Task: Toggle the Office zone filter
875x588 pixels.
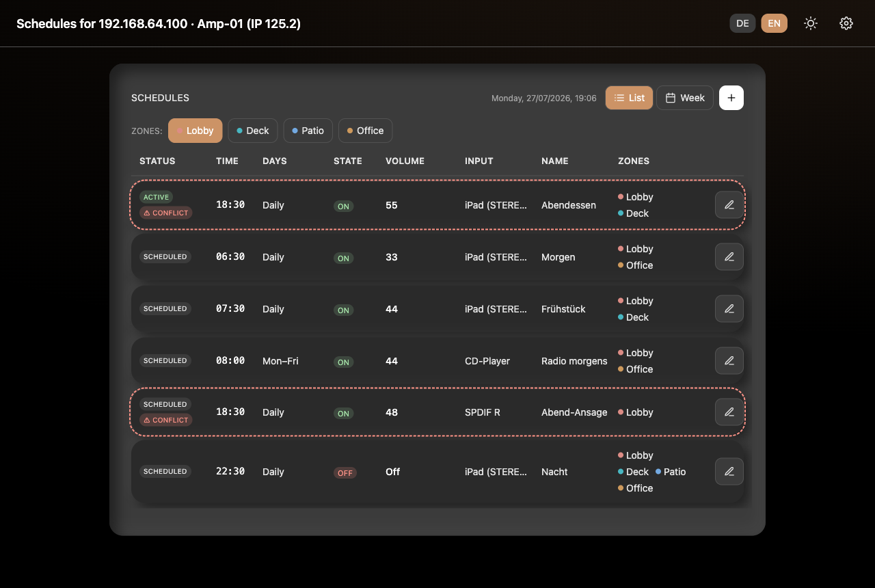Action: click(366, 131)
